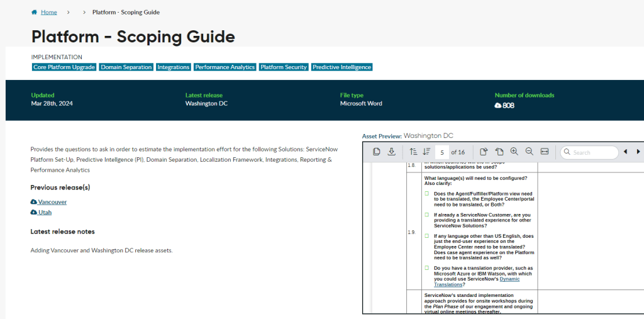Viewport: 644px width, 319px height.
Task: Jump to previous search result arrow
Action: pos(625,152)
